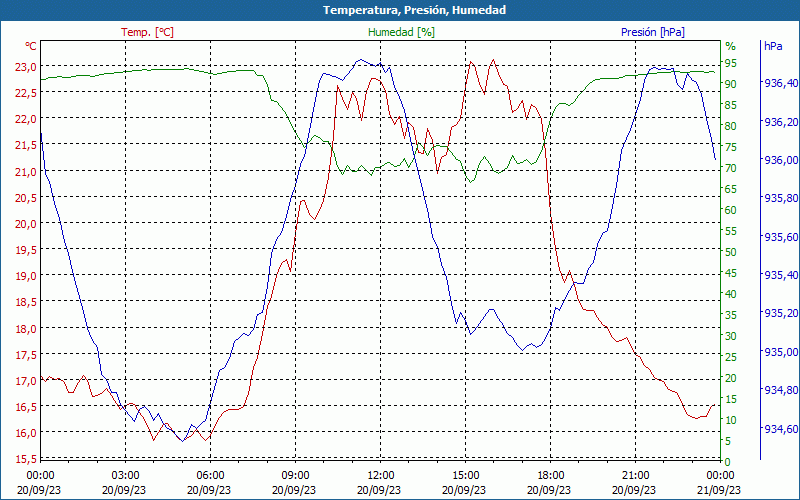Select the green Humedad [%] legend label
Viewport: 800px width, 500px height.
click(x=401, y=32)
